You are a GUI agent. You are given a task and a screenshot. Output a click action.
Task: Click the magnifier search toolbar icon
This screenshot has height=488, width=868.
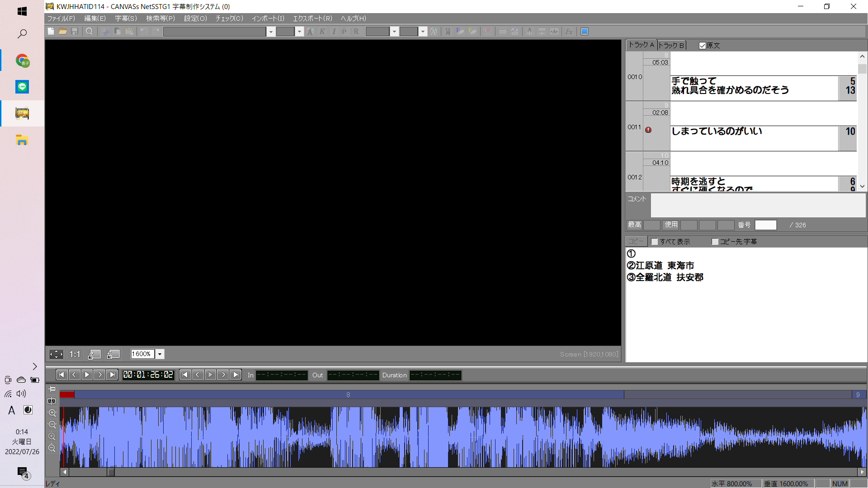coord(90,31)
